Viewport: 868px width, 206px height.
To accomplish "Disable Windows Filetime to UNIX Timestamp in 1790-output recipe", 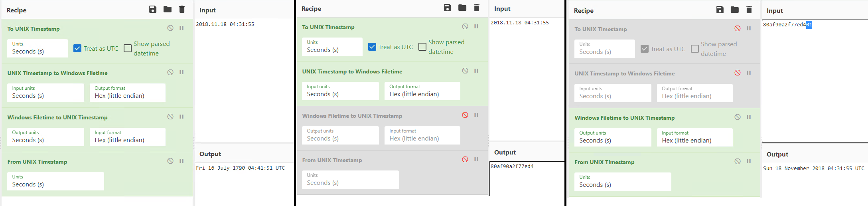I will [170, 117].
